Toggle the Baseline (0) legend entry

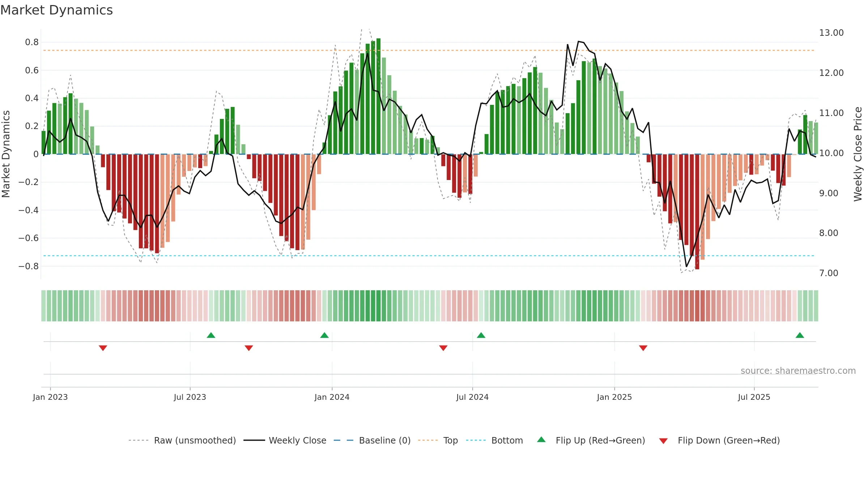coord(372,440)
